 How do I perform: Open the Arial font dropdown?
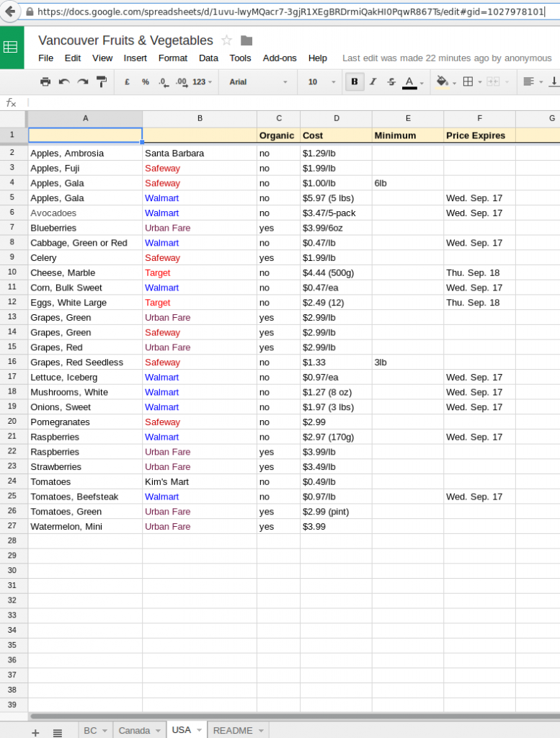(258, 82)
